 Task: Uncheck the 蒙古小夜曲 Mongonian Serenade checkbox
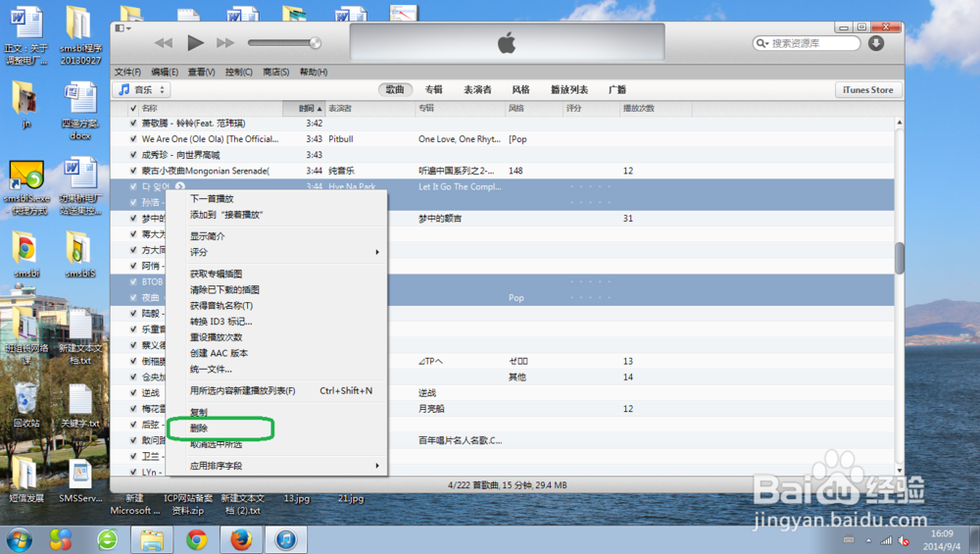[x=133, y=170]
